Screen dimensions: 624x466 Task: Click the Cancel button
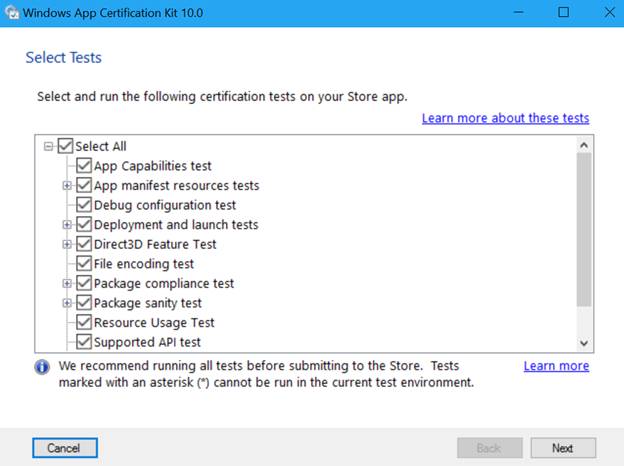tap(65, 448)
